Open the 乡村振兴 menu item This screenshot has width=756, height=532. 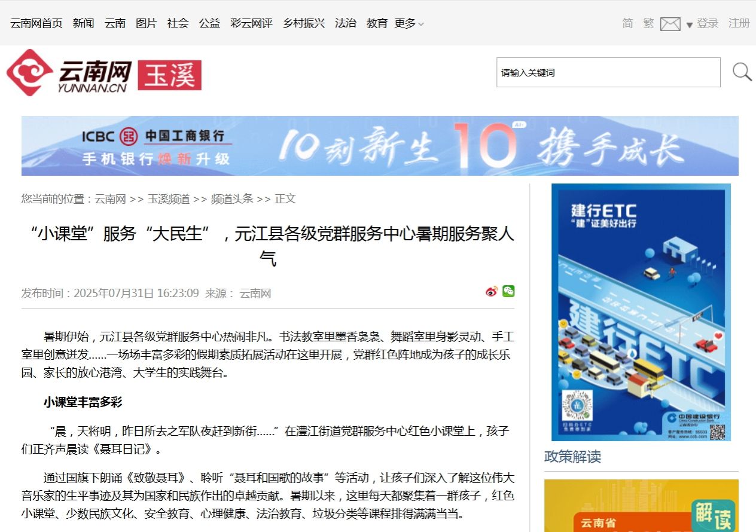304,23
